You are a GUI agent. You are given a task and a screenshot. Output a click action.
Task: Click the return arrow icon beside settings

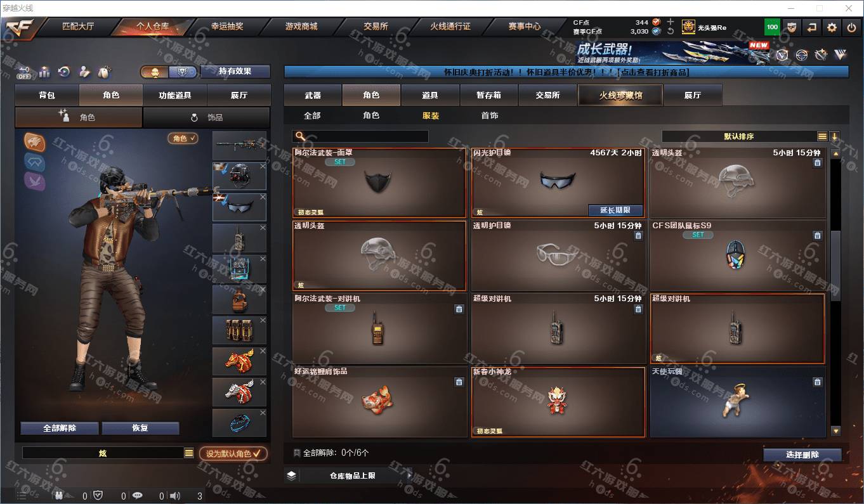click(811, 27)
